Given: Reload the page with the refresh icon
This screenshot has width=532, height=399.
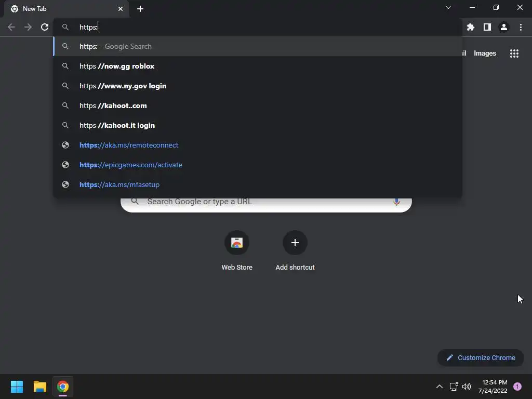Looking at the screenshot, I should 45,27.
